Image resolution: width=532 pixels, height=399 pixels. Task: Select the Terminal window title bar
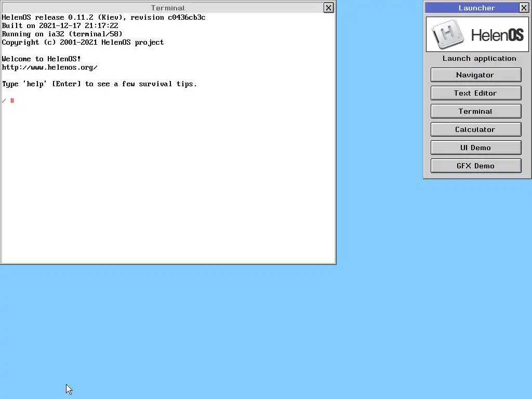(x=162, y=8)
